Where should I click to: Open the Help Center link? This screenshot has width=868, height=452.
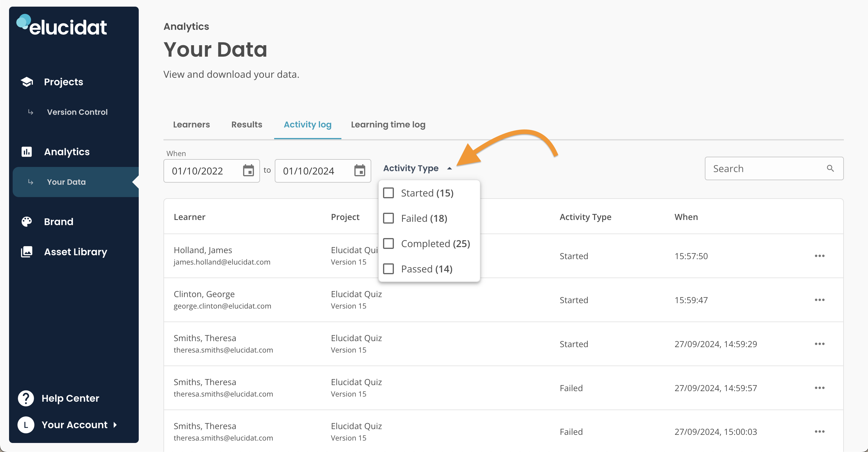coord(70,398)
